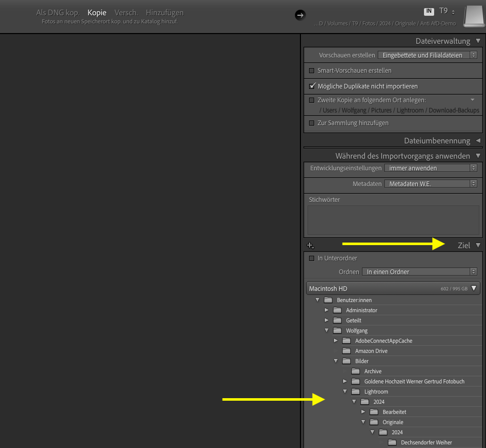The width and height of the screenshot is (486, 448).
Task: Click the plus icon beside Ziel panel
Action: click(311, 246)
